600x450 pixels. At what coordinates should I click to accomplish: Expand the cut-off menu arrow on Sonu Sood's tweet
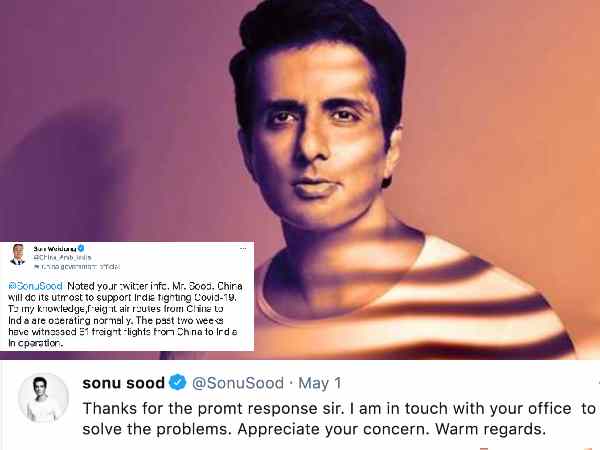tap(598, 383)
